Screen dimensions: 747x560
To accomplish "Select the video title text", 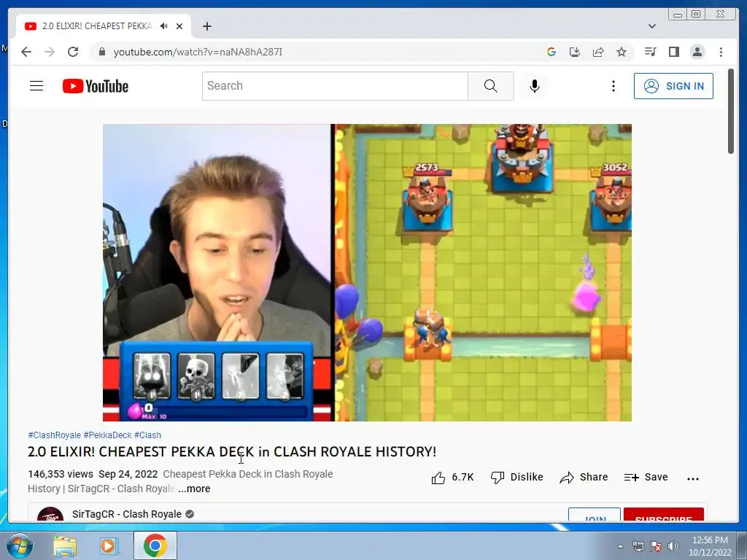I will click(x=232, y=451).
